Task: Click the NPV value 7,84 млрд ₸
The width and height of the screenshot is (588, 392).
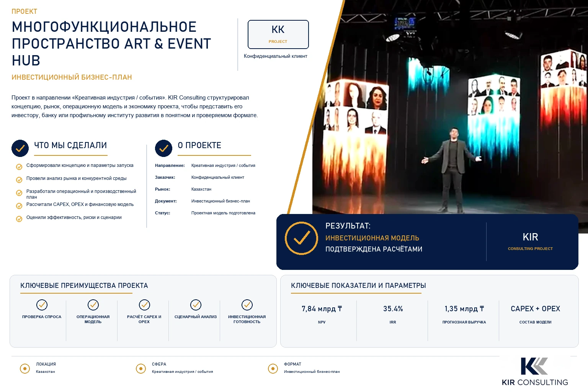Action: pyautogui.click(x=322, y=309)
